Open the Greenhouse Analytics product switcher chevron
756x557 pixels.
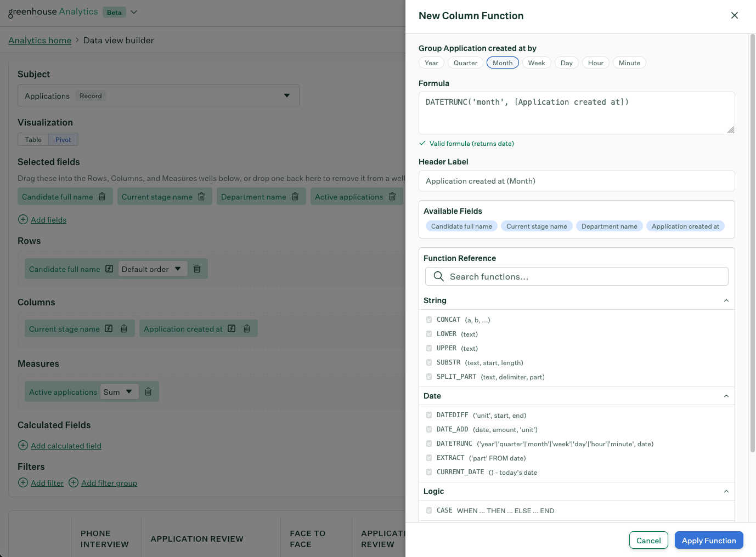click(134, 12)
